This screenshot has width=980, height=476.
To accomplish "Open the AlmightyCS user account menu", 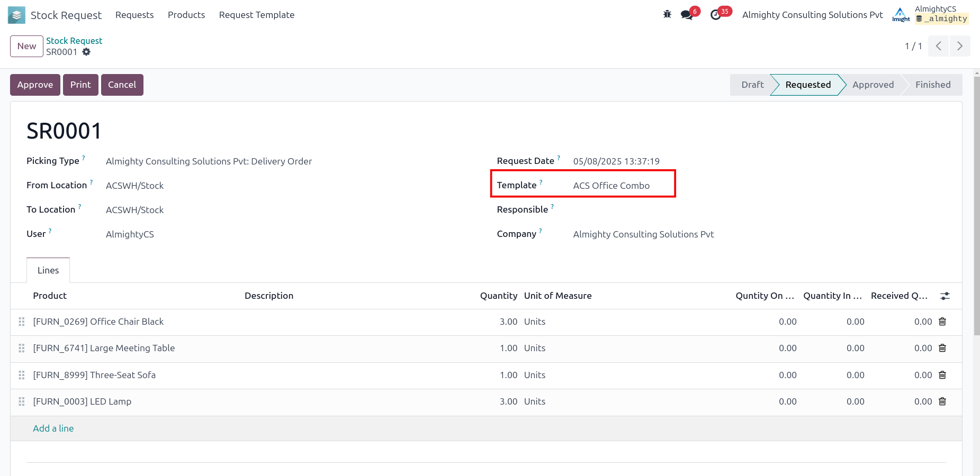I will point(930,14).
